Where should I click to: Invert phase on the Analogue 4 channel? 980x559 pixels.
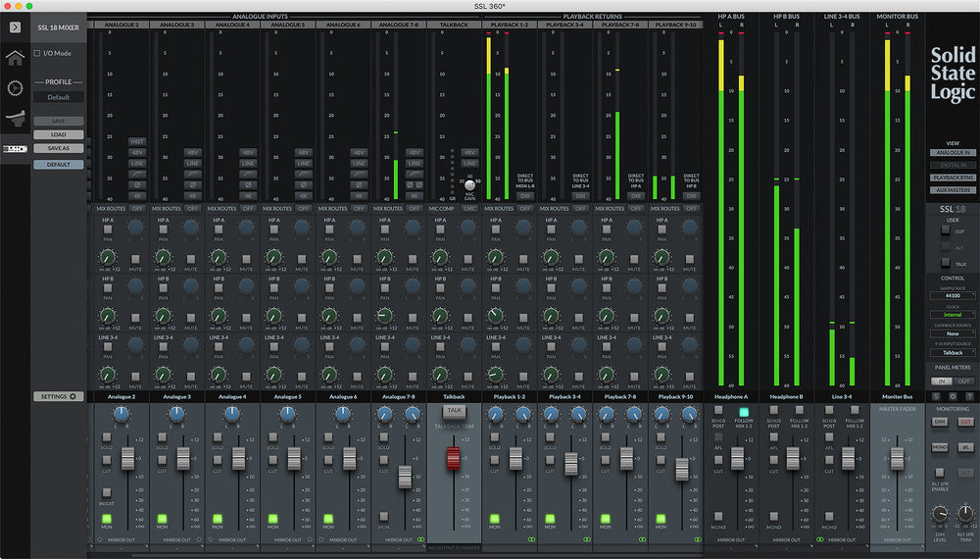pyautogui.click(x=248, y=184)
